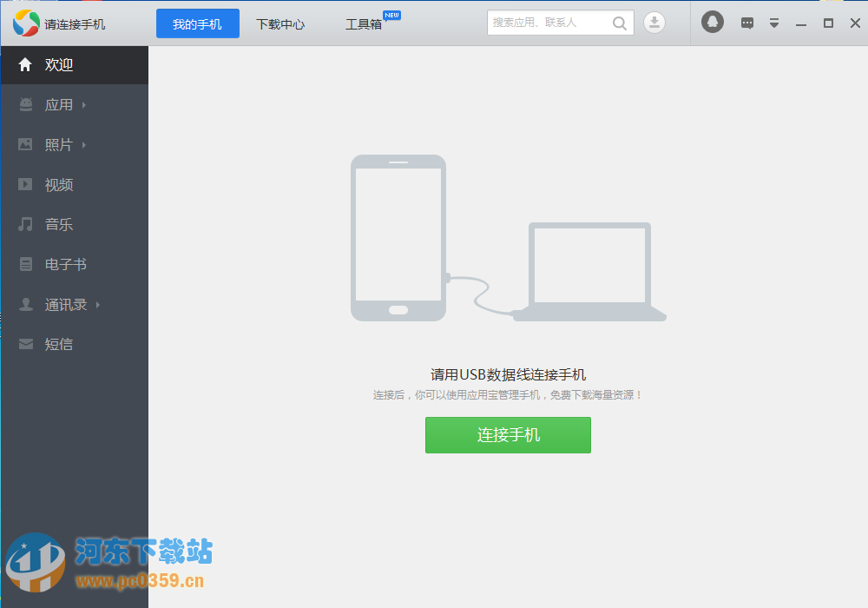Select the 音乐 music note icon

point(24,224)
